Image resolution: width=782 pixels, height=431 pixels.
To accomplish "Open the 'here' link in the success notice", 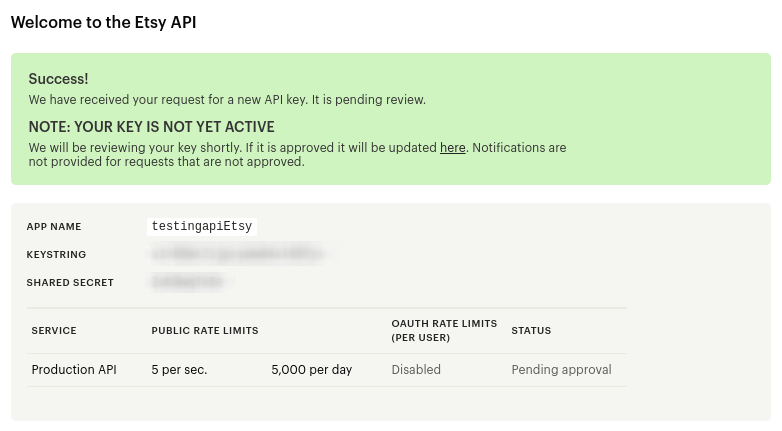I will click(x=452, y=148).
